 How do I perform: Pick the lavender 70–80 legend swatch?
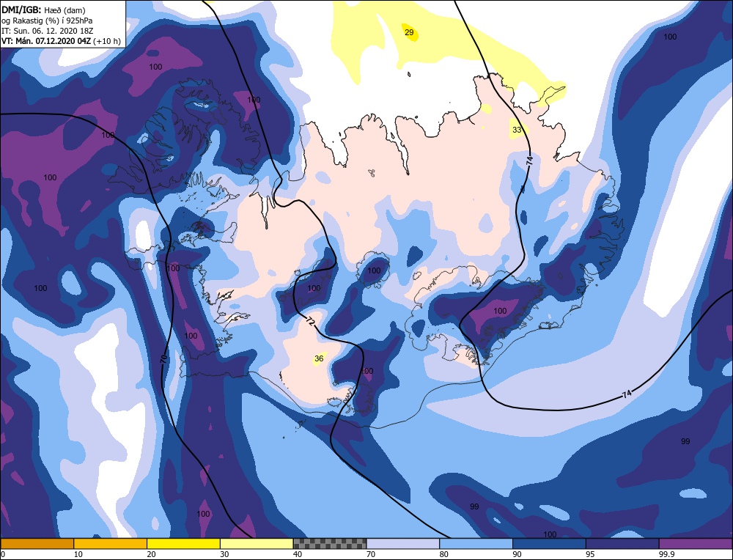coord(403,544)
